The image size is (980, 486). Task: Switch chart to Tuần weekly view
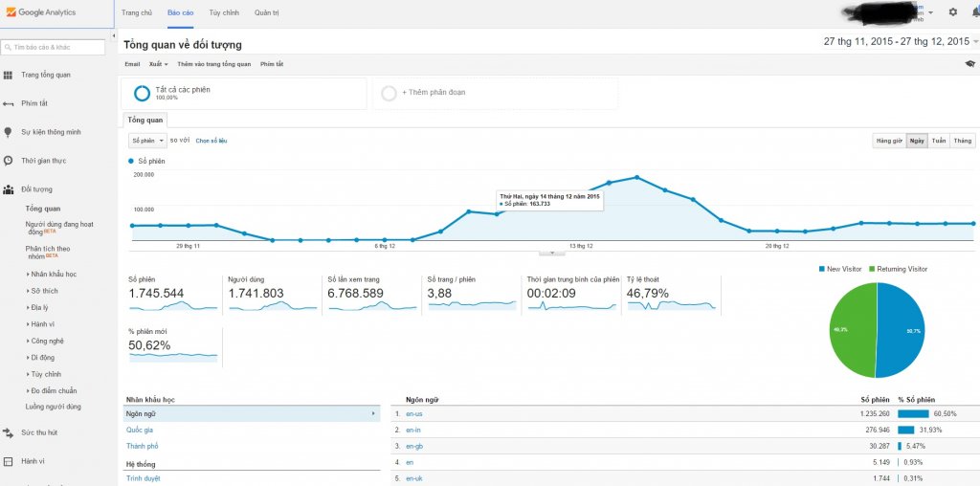point(939,141)
